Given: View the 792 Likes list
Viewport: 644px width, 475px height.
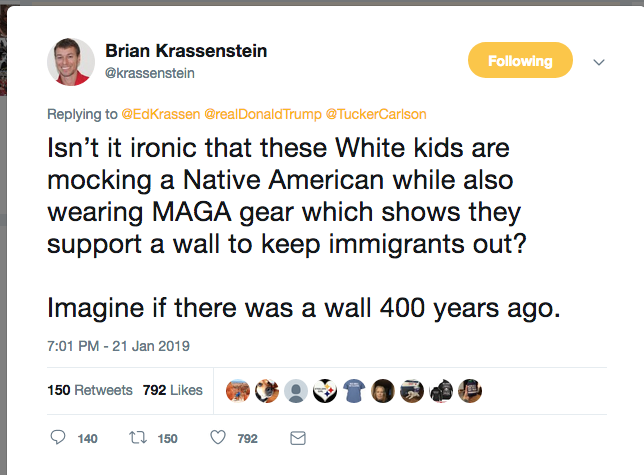Looking at the screenshot, I should tap(172, 390).
